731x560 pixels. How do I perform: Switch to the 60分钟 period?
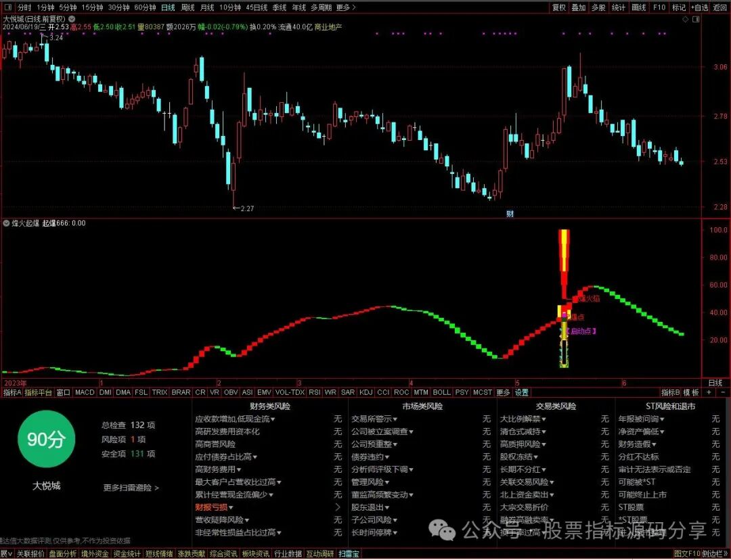click(145, 7)
